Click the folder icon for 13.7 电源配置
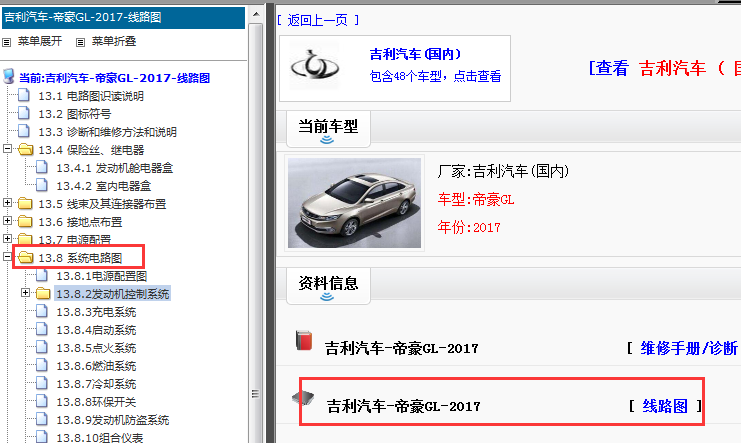Screen dimensions: 741x443 25,239
